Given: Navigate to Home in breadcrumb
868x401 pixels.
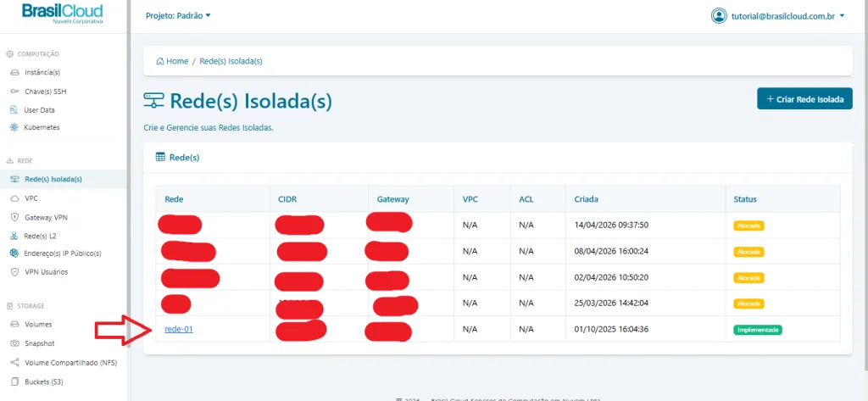Looking at the screenshot, I should point(172,62).
